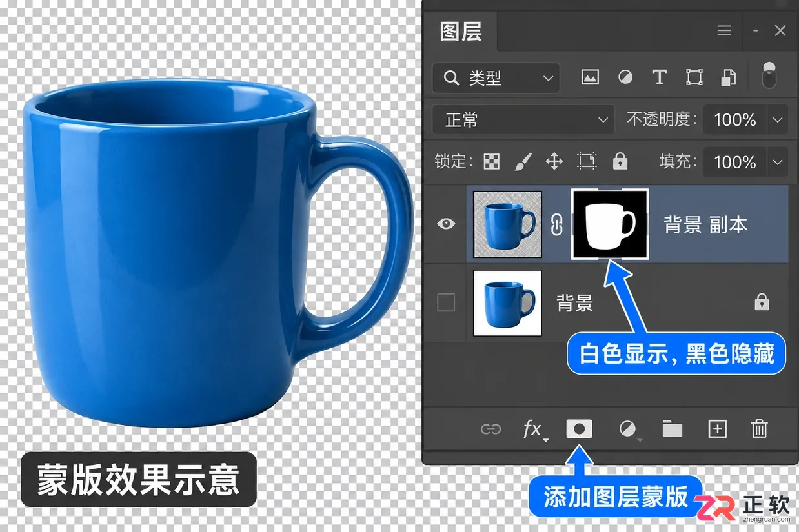The image size is (799, 532).
Task: Lock artboard nesting icon
Action: click(587, 161)
